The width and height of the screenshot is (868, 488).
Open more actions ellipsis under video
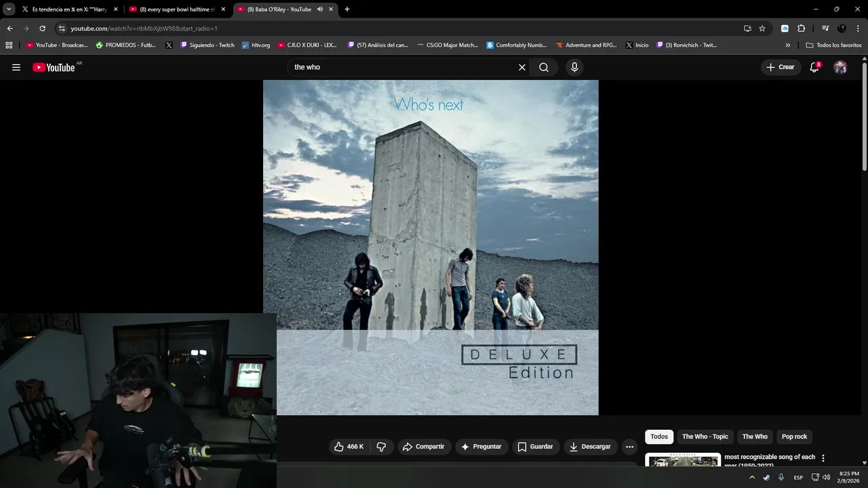pos(629,447)
